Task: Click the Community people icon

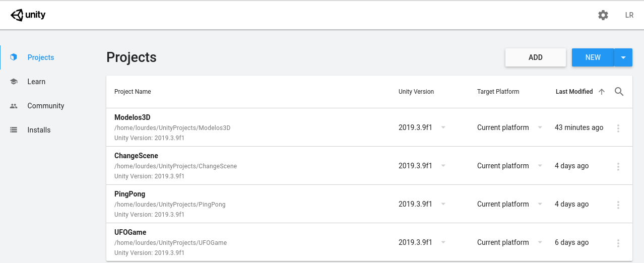Action: click(x=14, y=106)
